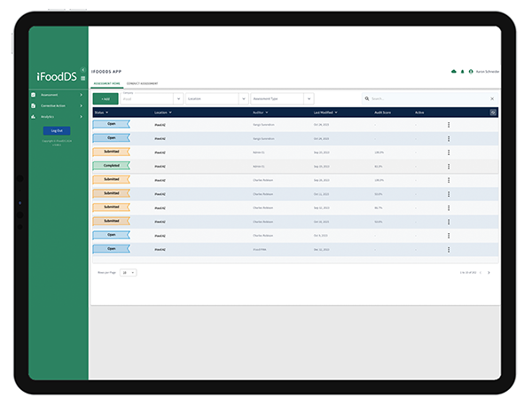Screen dimensions: 532x405
Task: Click the Dec 12, 2023 date cell
Action: tap(321, 250)
